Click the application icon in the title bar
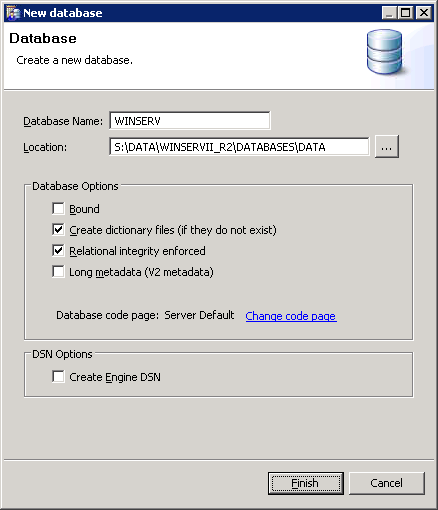The width and height of the screenshot is (438, 510). tap(13, 13)
